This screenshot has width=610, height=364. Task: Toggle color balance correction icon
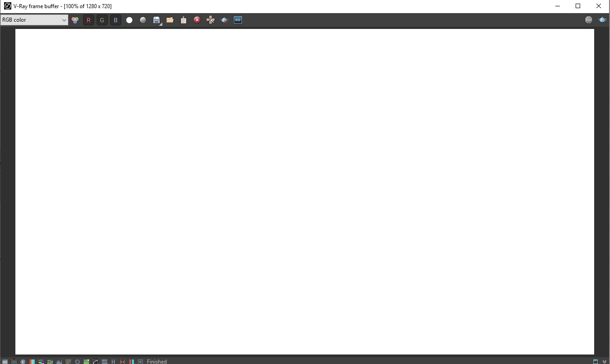point(50,361)
